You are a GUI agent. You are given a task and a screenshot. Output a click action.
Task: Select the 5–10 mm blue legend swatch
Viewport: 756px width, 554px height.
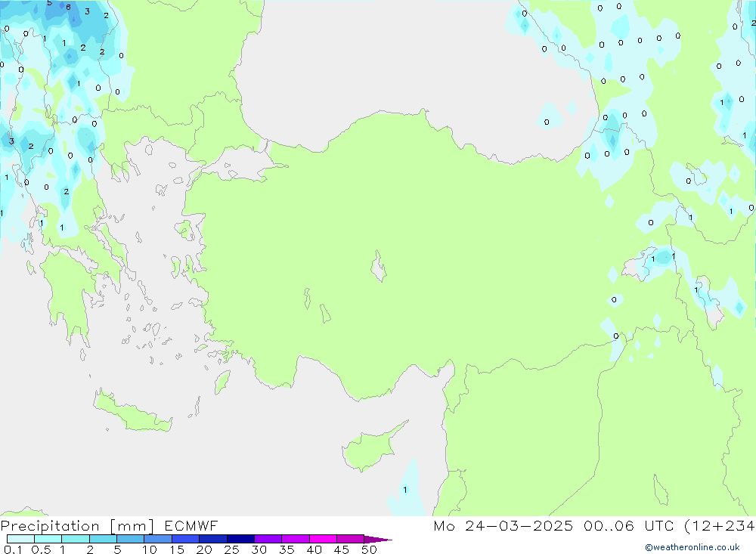(131, 539)
